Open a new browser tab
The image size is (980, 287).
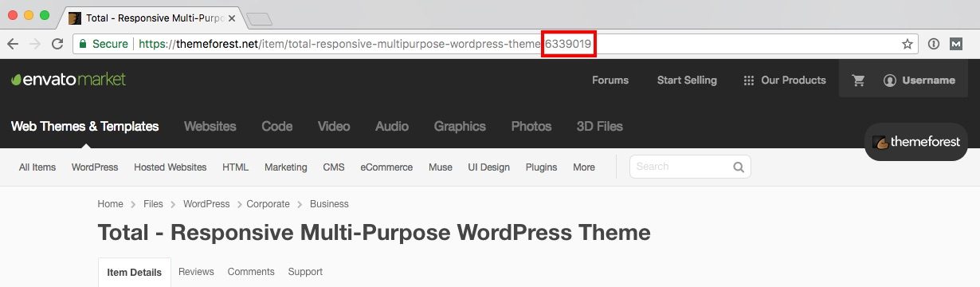[x=260, y=18]
